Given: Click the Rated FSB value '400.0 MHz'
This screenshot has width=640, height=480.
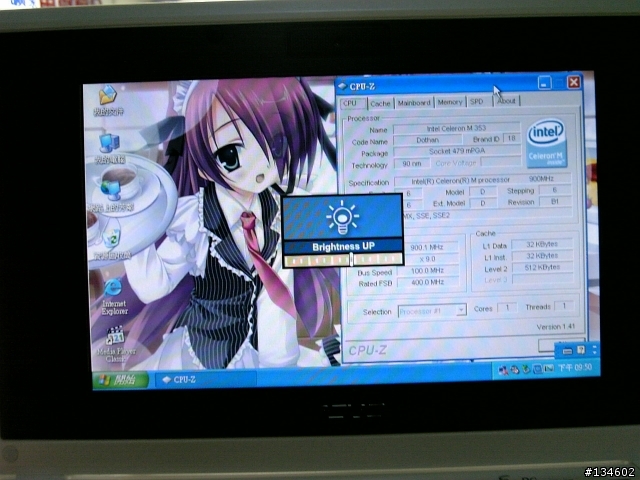Looking at the screenshot, I should coord(427,282).
